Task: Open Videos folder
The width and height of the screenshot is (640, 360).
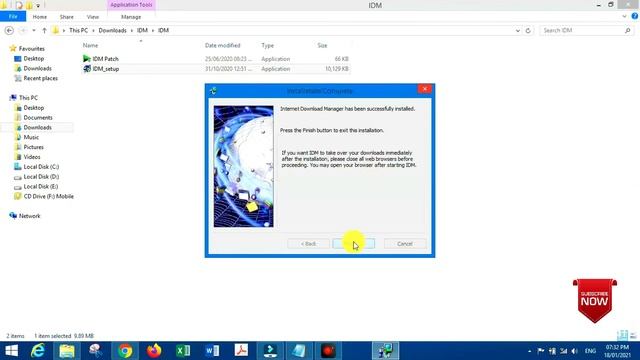Action: 32,157
